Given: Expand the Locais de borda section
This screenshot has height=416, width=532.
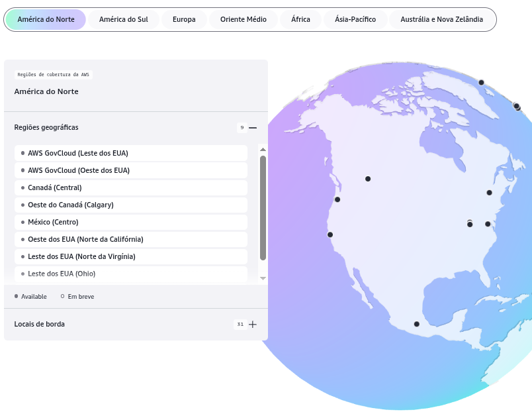Looking at the screenshot, I should (x=252, y=325).
